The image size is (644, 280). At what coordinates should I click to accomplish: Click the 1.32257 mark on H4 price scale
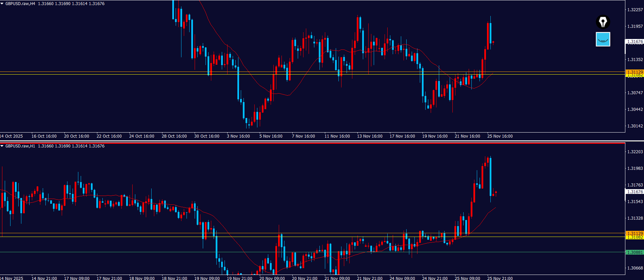click(x=635, y=10)
